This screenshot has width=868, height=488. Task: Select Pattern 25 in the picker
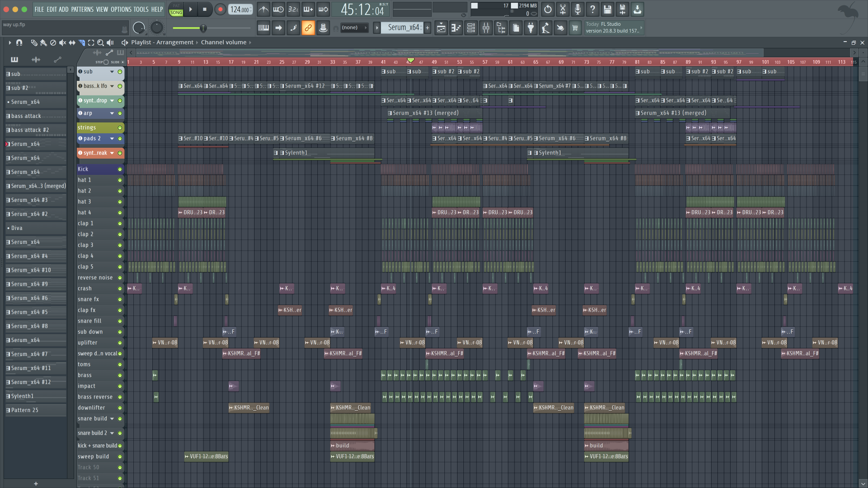point(36,410)
